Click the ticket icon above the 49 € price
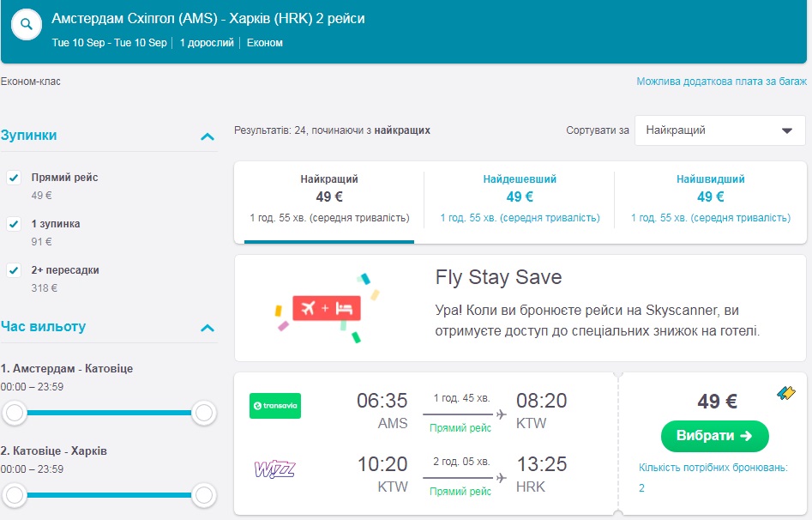Image resolution: width=812 pixels, height=520 pixels. pos(786,393)
